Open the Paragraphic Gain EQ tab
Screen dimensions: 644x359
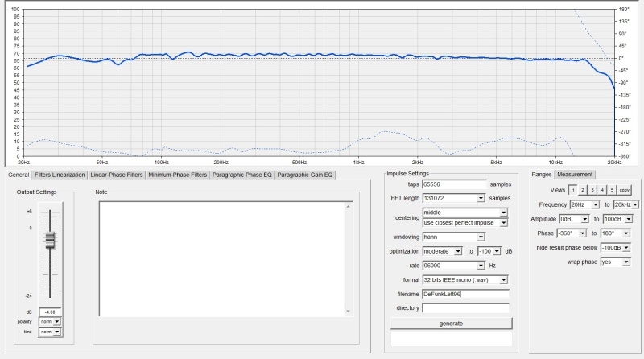pos(305,175)
